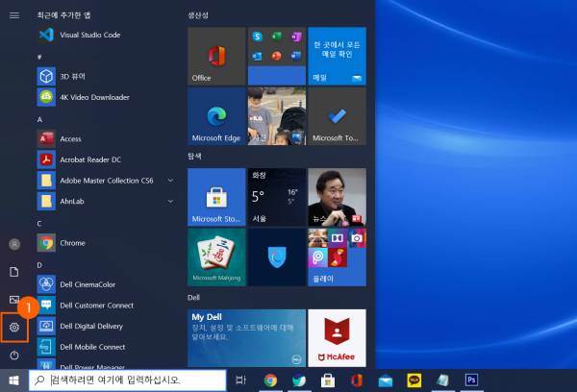This screenshot has height=392, width=577.
Task: Open the 서울 weather tile
Action: (x=277, y=197)
